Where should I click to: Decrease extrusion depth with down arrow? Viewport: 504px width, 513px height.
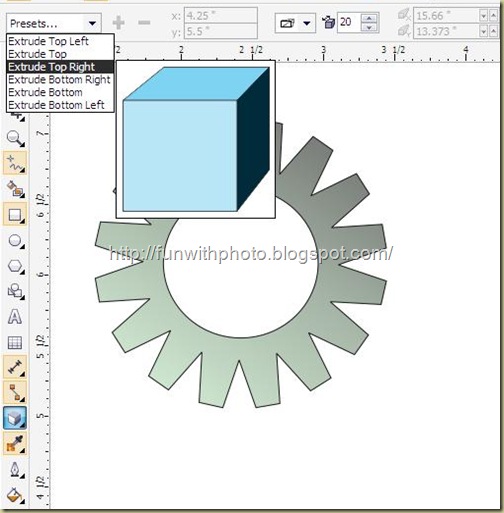tap(369, 27)
